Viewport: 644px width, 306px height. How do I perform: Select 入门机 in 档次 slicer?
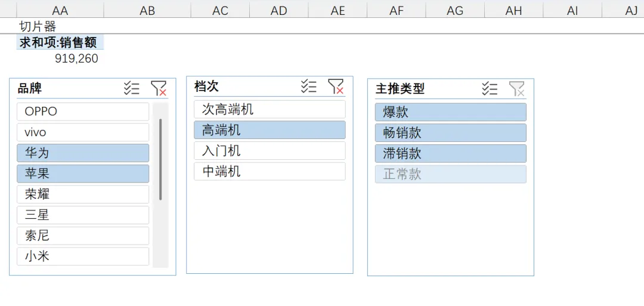(270, 151)
